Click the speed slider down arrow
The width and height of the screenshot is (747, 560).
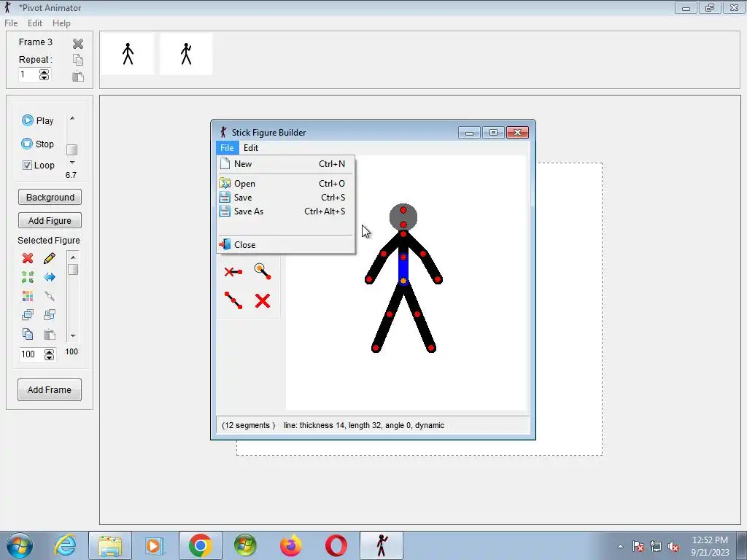(x=72, y=163)
